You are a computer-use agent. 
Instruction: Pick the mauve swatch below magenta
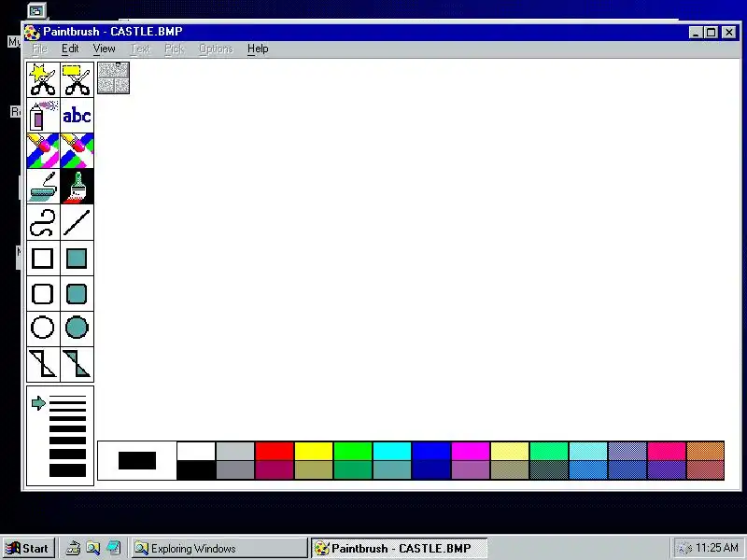point(471,470)
